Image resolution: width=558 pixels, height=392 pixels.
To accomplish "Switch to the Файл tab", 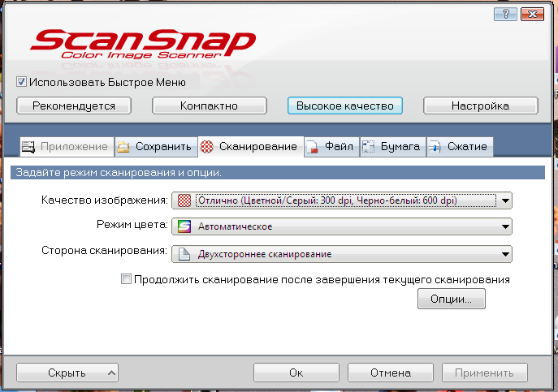I will coord(331,147).
